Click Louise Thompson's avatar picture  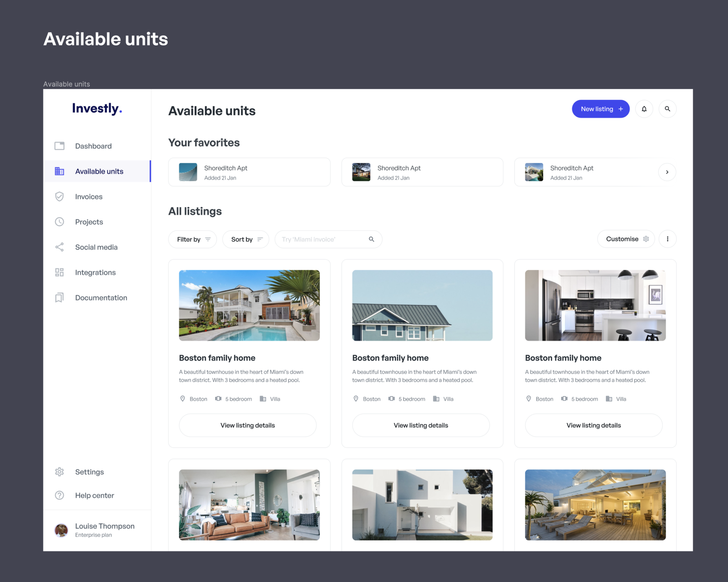61,530
